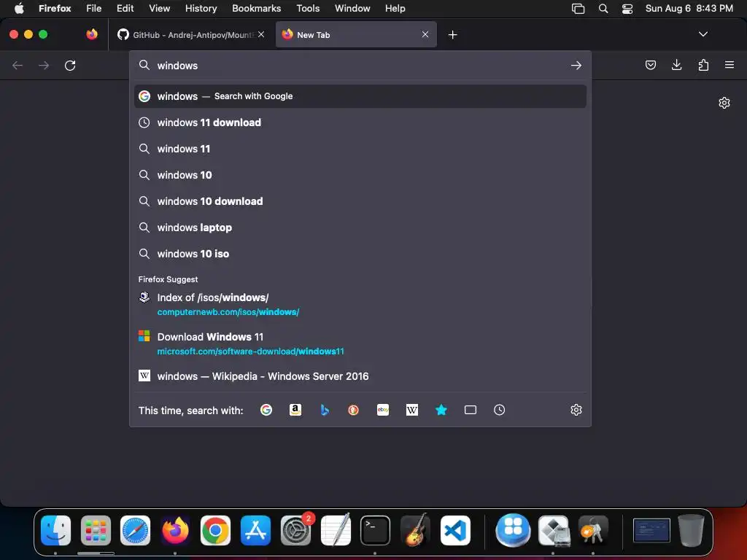Image resolution: width=747 pixels, height=560 pixels.
Task: Open the Downloads panel
Action: point(676,65)
